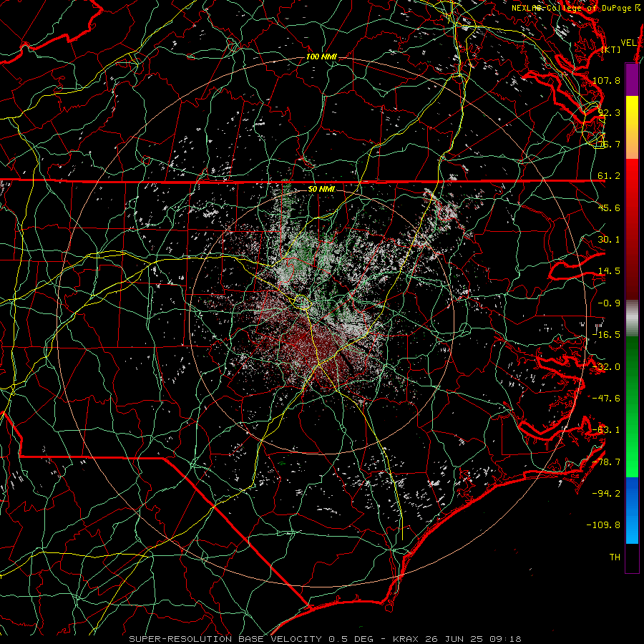Click the 50 NMI range ring label

click(x=321, y=190)
